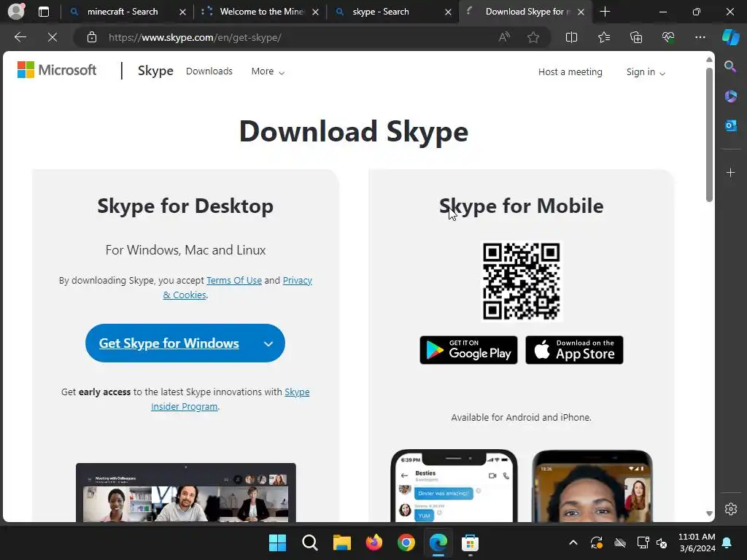This screenshot has height=560, width=747.
Task: Close the skype - Search tab
Action: [448, 12]
